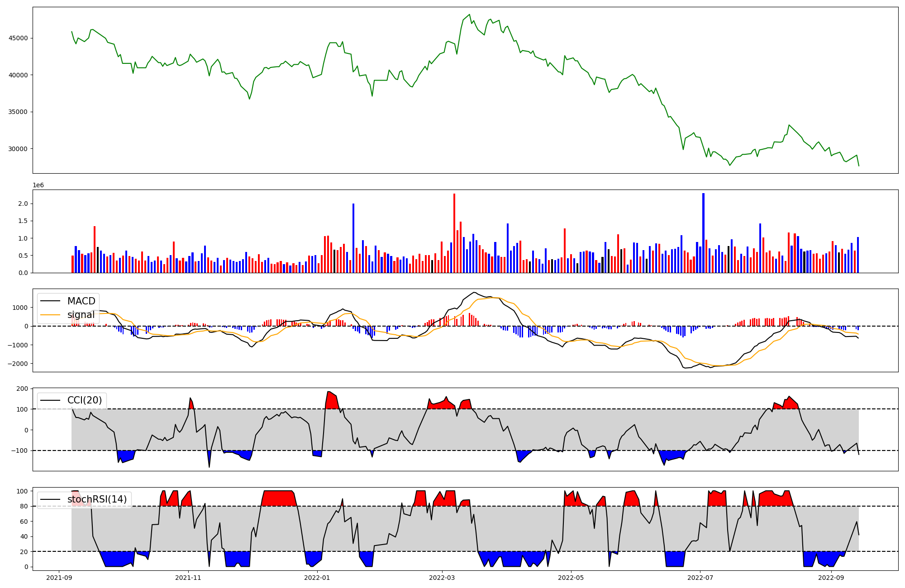Click the -2000 tick on MACD axis

click(x=18, y=364)
